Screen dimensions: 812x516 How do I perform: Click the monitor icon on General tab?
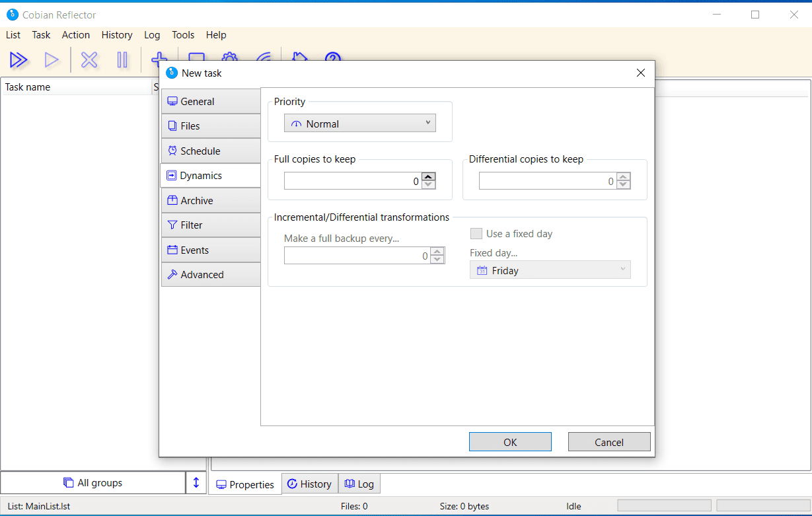(x=172, y=102)
